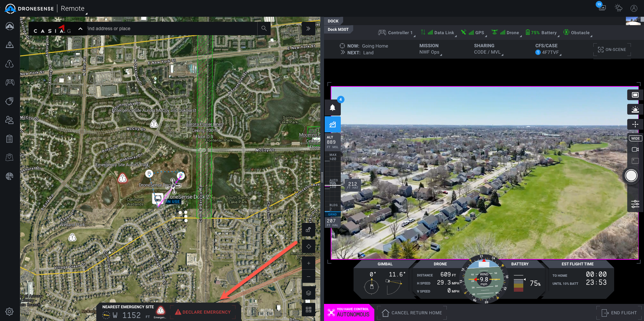Viewport: 644px width, 321px height.
Task: Open the SHARING CODE / MVL dropdown
Action: [488, 49]
